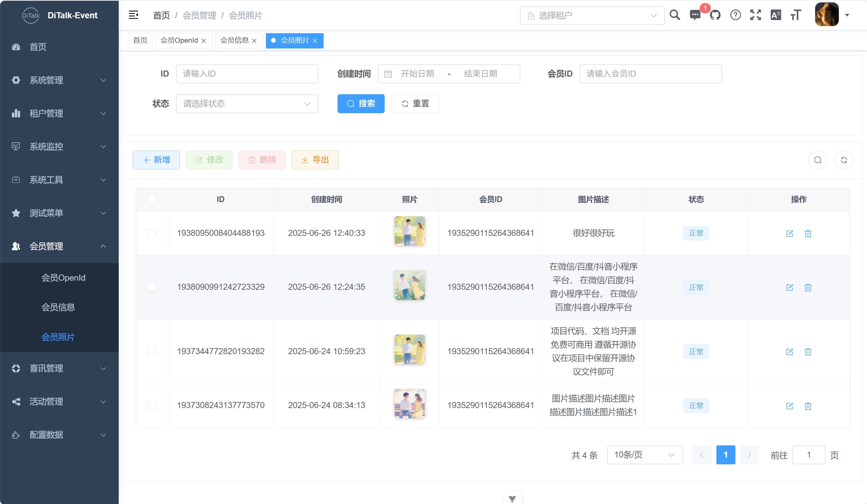This screenshot has height=504, width=867.
Task: Click edit icon for 很好很好玩 row
Action: (x=790, y=234)
